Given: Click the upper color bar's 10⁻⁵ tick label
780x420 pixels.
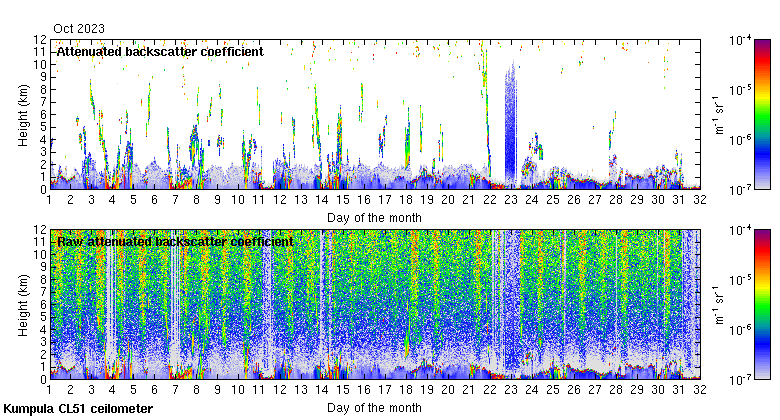Looking at the screenshot, I should pyautogui.click(x=740, y=90).
